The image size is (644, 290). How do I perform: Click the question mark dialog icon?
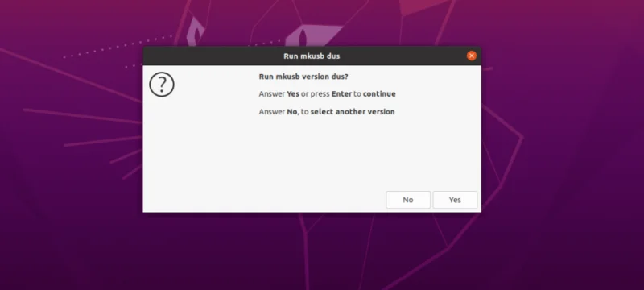pyautogui.click(x=162, y=85)
